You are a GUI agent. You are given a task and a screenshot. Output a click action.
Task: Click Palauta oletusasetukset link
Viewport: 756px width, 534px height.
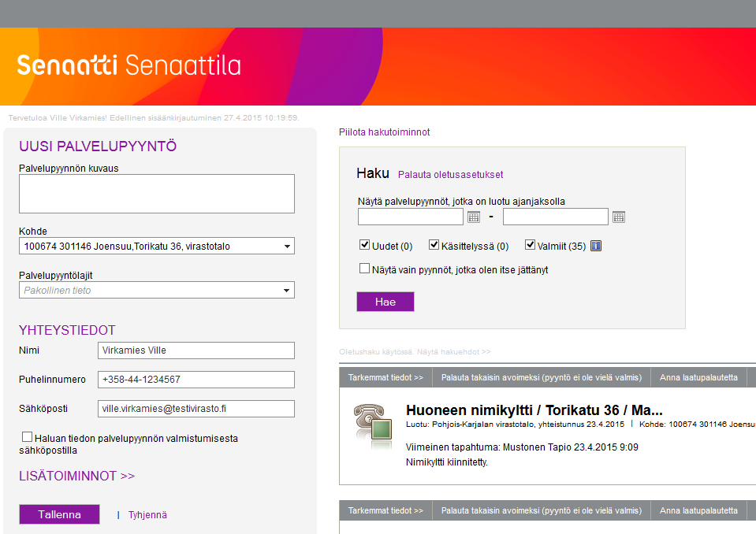coord(450,175)
